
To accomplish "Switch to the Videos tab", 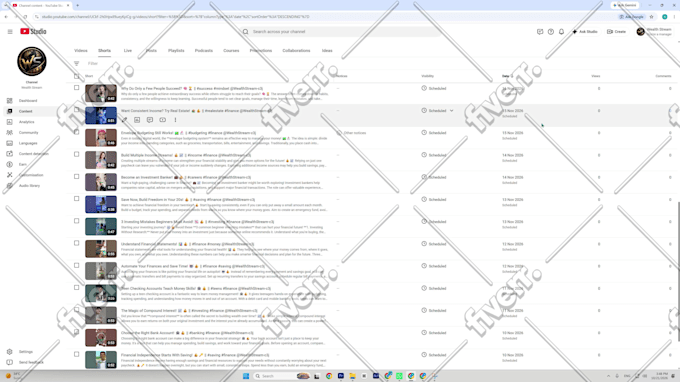I will 81,51.
